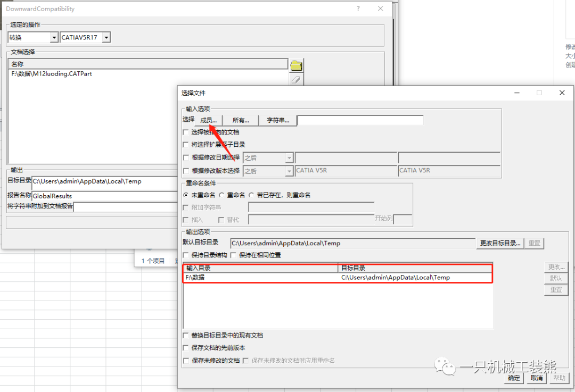The height and width of the screenshot is (392, 575).
Task: Click 更改目标目录... button
Action: [500, 243]
